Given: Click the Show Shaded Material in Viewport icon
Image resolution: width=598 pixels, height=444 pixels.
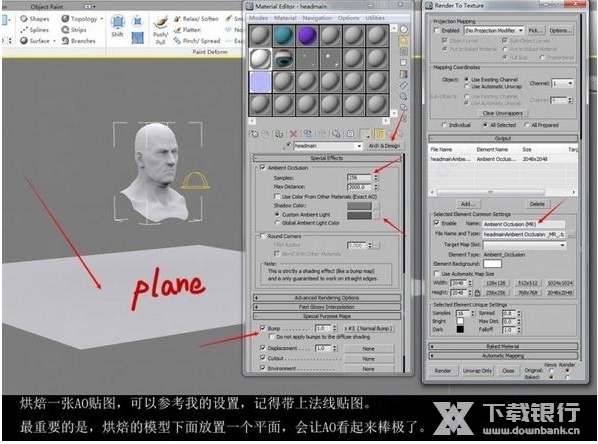Looking at the screenshot, I should [365, 134].
